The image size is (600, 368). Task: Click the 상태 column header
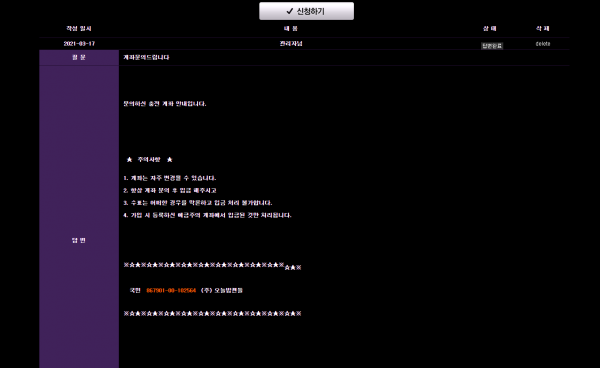pos(489,28)
